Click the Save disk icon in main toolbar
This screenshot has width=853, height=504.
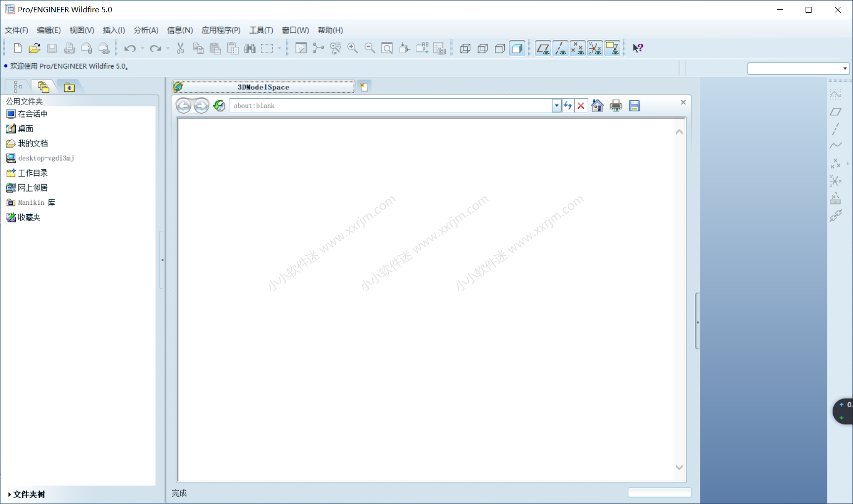(x=52, y=48)
